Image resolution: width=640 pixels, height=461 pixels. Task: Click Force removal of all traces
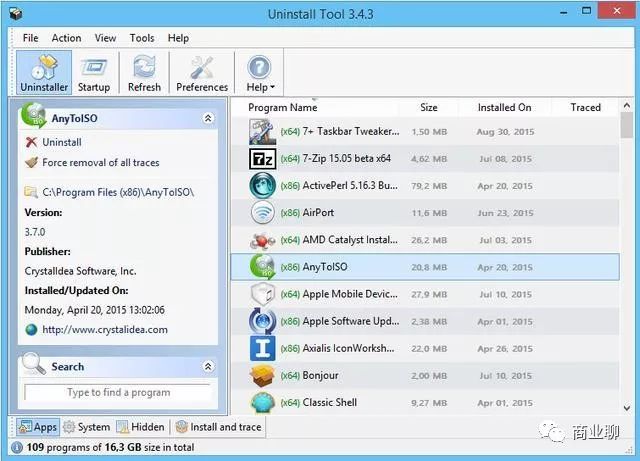pos(101,163)
